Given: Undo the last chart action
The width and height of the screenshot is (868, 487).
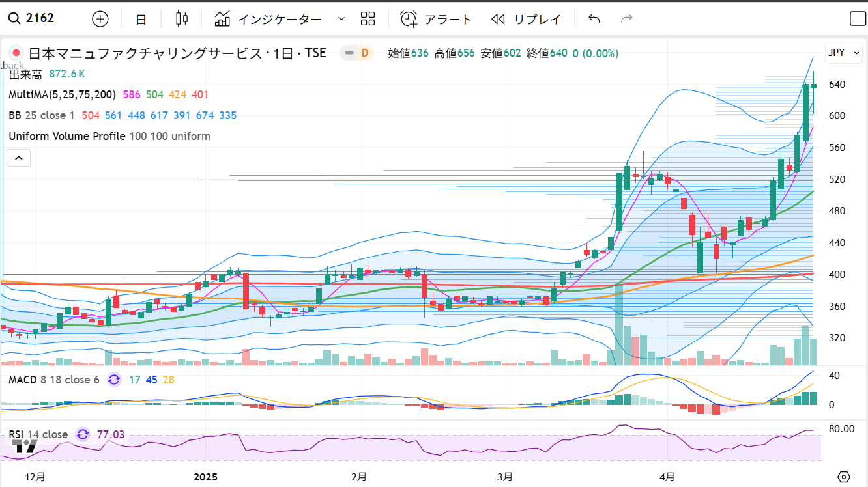Looking at the screenshot, I should [x=594, y=19].
